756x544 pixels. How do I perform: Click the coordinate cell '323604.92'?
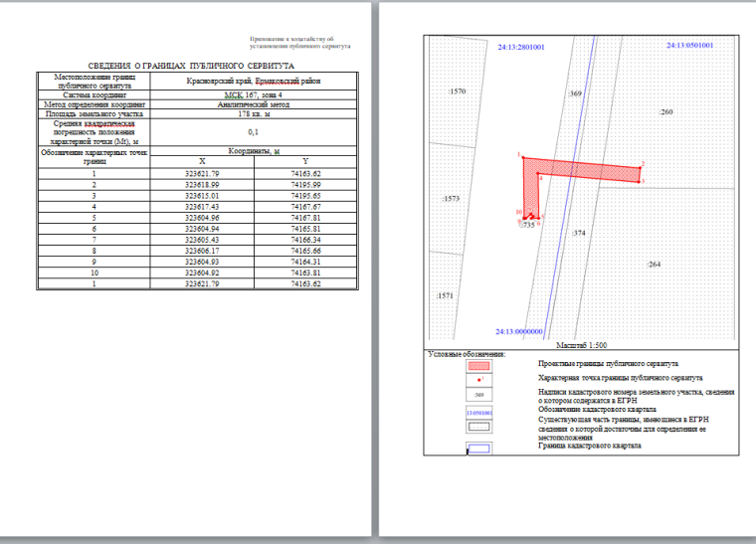tap(202, 273)
